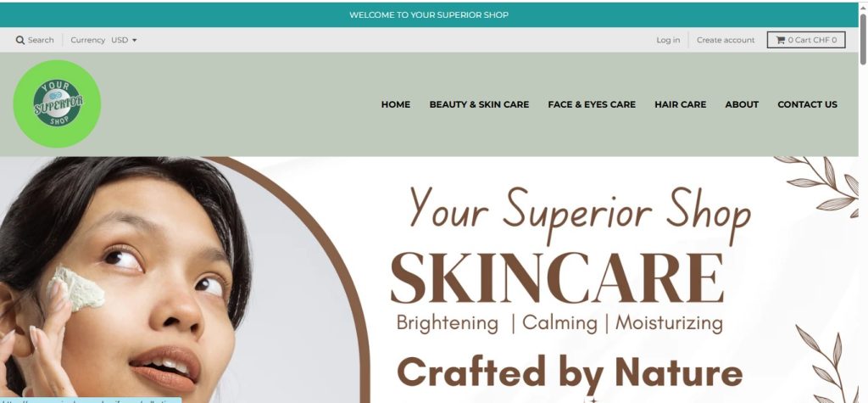
Task: Open the FACE & EYES CARE menu
Action: click(591, 104)
